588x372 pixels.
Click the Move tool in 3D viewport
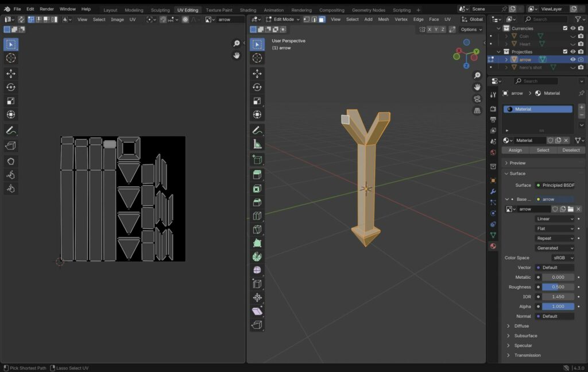257,73
